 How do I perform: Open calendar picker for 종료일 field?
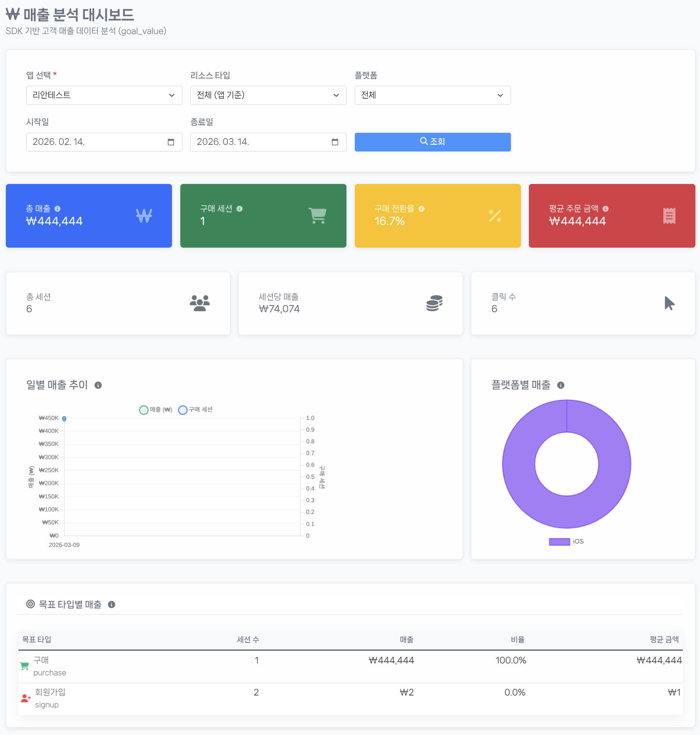coord(335,142)
